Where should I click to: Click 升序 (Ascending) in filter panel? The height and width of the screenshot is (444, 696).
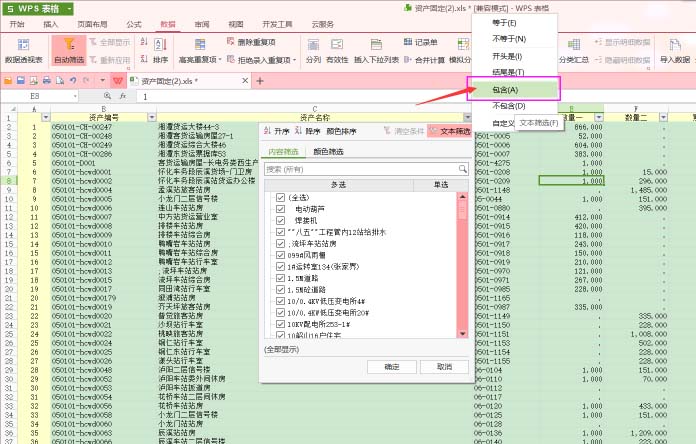277,131
